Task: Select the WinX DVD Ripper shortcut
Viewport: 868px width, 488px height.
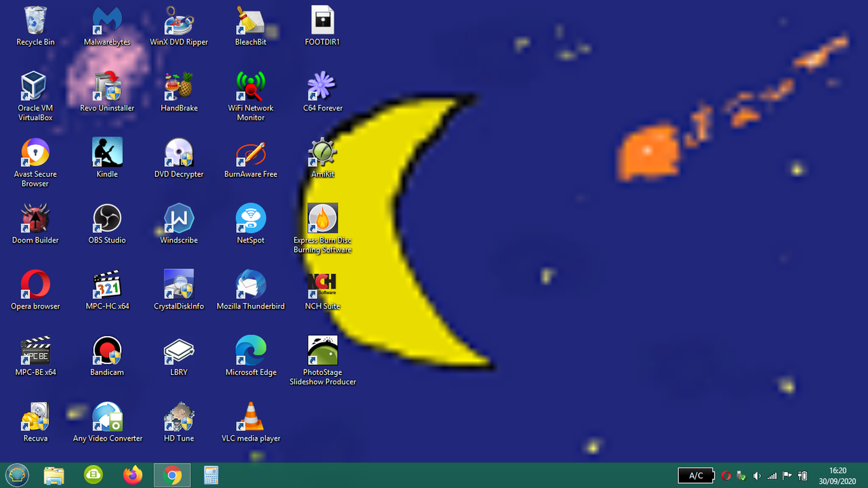Action: click(x=179, y=20)
